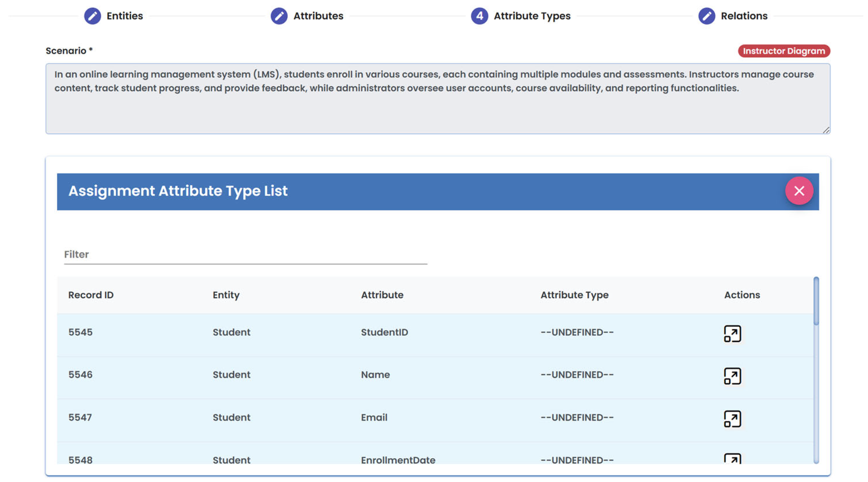Click the table's vertical scrollbar thumb
Viewport: 868px width, 482px height.
[x=816, y=301]
